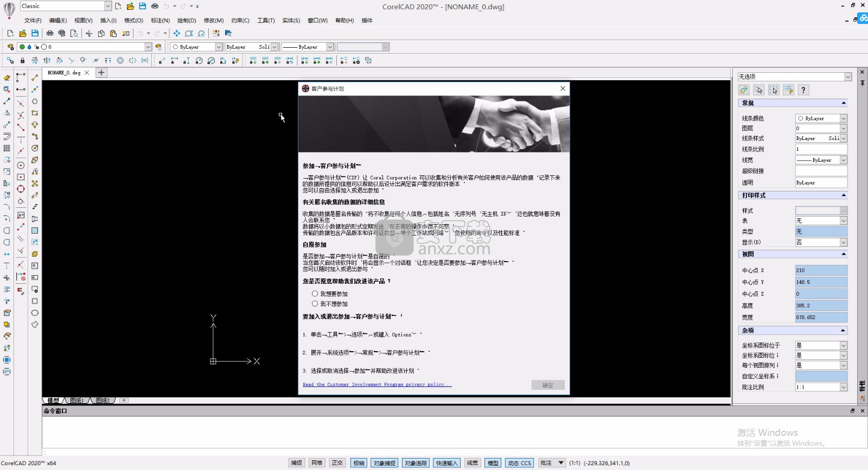
Task: Toggle 正交 ortho mode in status bar
Action: pos(337,463)
